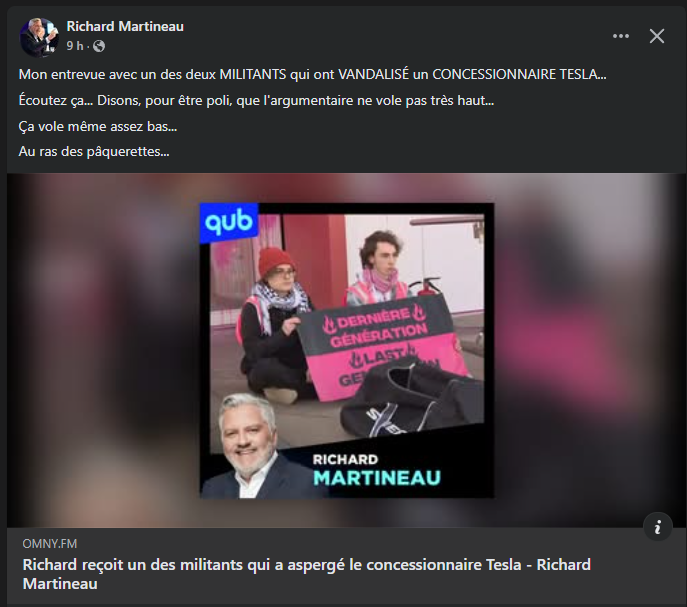The width and height of the screenshot is (687, 607).
Task: Click the line 'Au ras des pâquerettes...'
Action: 94,152
